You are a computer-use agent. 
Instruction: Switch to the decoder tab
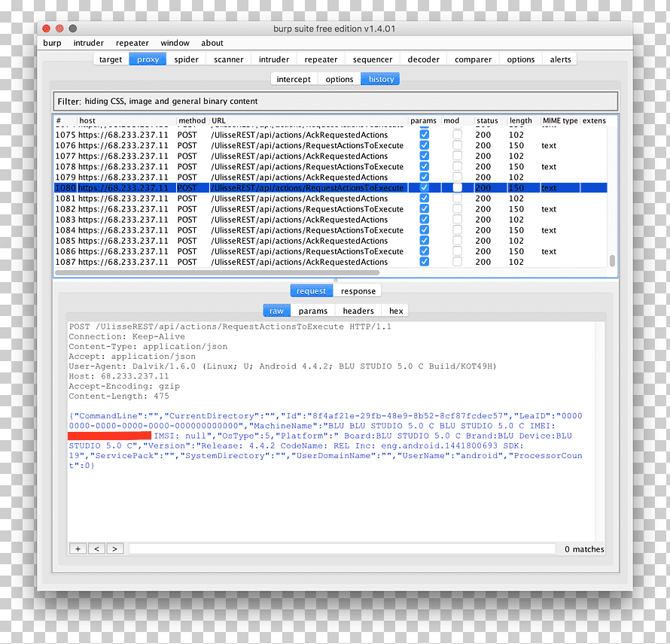(x=423, y=59)
